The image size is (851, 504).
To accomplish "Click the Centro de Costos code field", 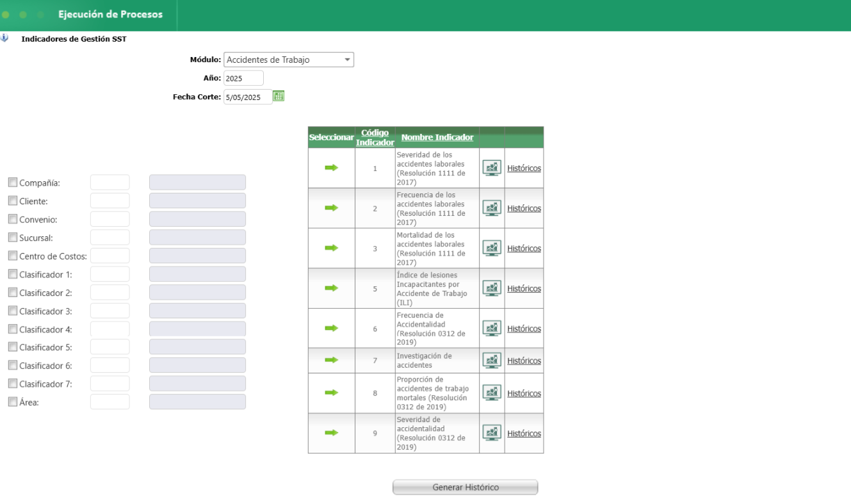I will pos(110,256).
